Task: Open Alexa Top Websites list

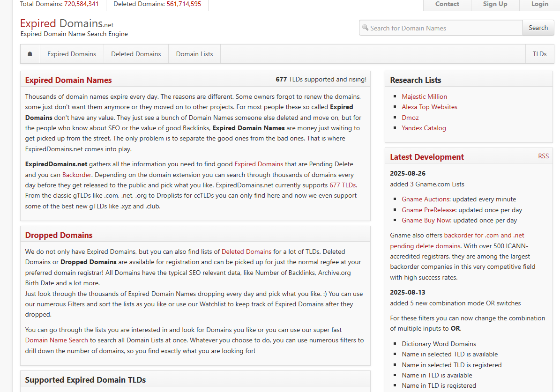Action: 429,107
